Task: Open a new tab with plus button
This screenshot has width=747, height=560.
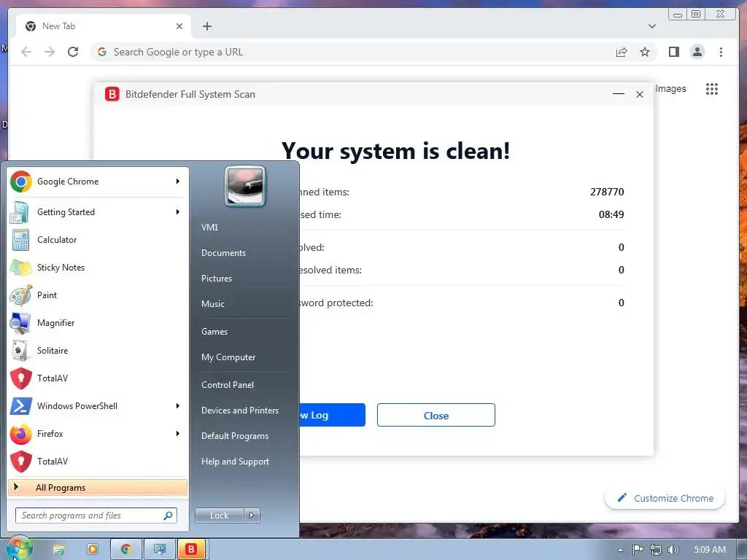Action: click(x=206, y=26)
